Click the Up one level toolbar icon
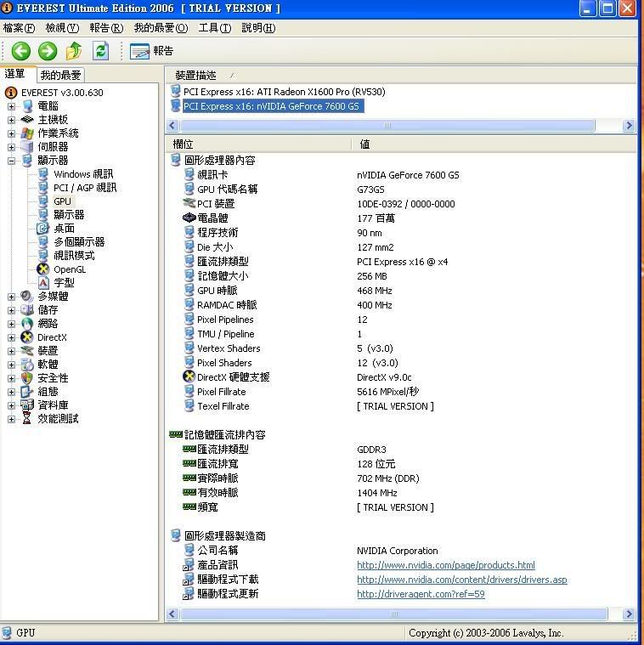The image size is (644, 645). point(74,51)
